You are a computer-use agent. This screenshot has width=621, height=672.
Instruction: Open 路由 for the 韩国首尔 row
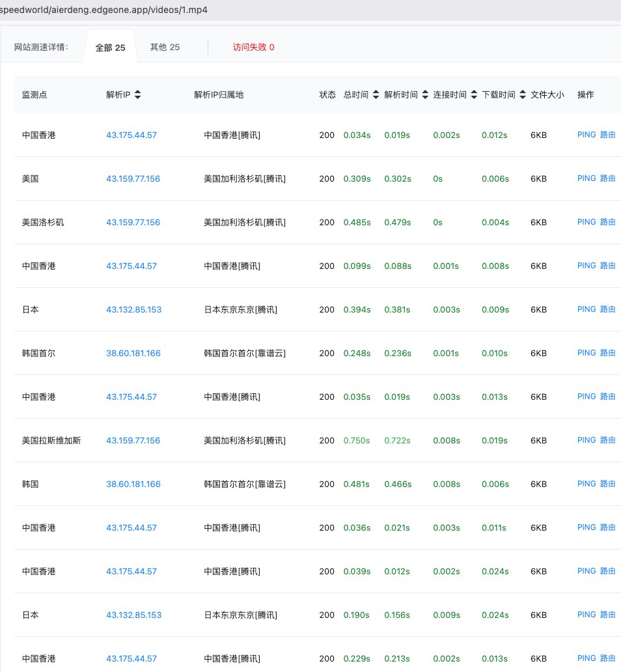pos(608,353)
